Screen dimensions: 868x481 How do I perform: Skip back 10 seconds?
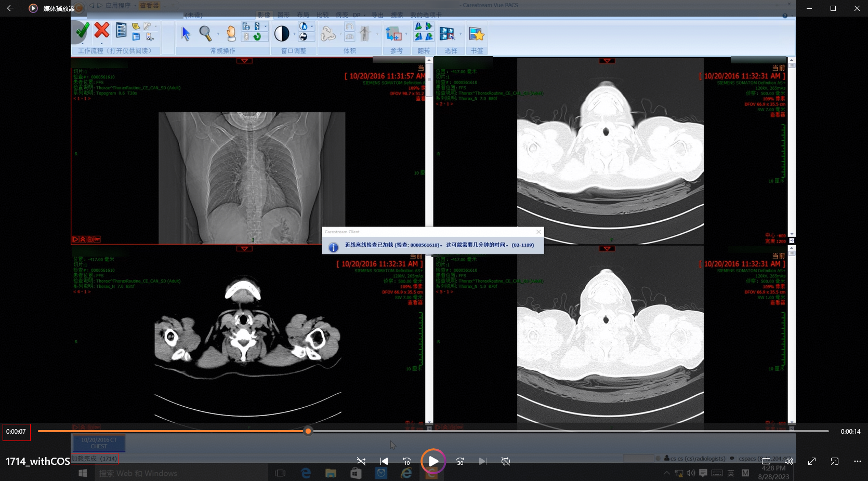(x=407, y=461)
